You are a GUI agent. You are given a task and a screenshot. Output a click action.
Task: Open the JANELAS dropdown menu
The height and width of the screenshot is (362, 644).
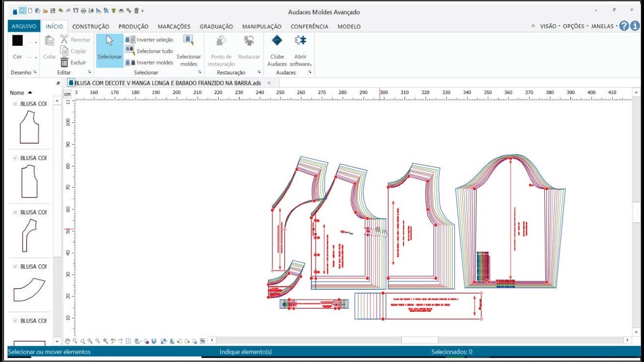click(604, 26)
